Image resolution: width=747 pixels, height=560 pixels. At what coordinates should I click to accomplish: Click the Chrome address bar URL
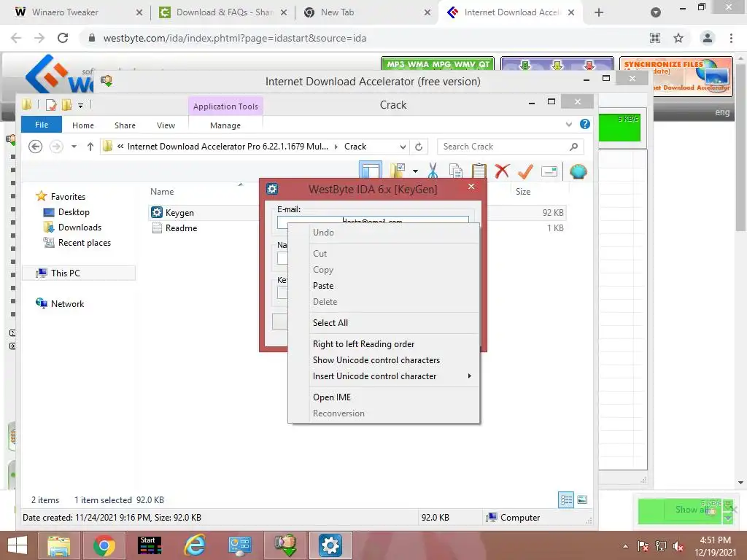tap(235, 38)
